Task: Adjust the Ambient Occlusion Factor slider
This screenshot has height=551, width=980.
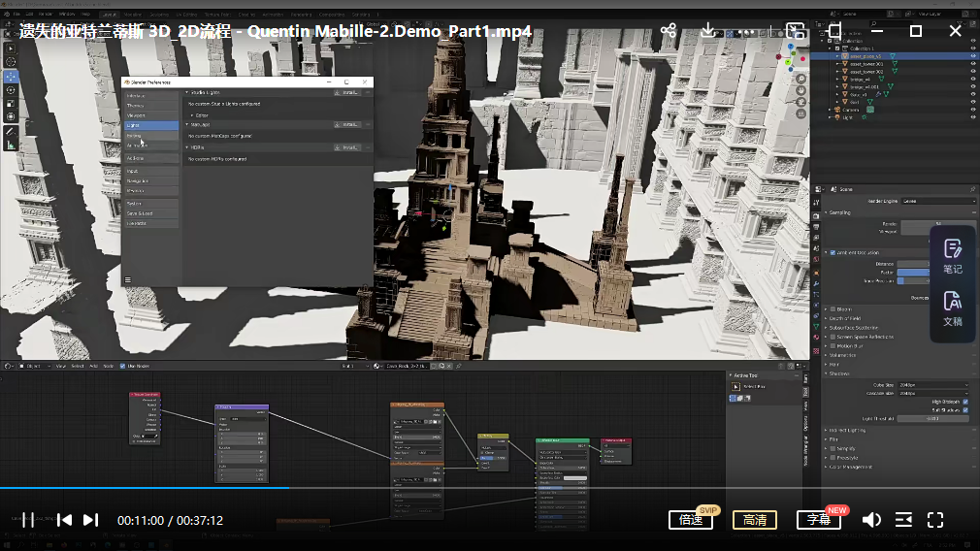Action: click(913, 273)
